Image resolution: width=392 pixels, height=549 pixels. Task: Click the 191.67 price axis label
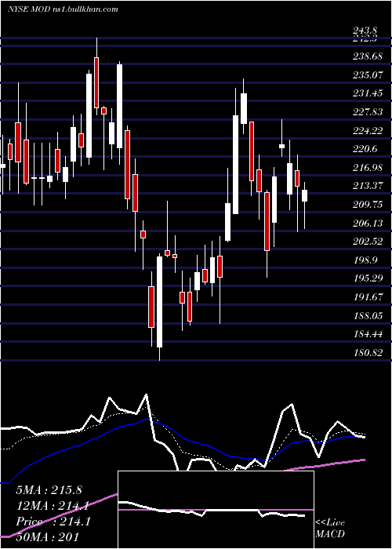(368, 297)
